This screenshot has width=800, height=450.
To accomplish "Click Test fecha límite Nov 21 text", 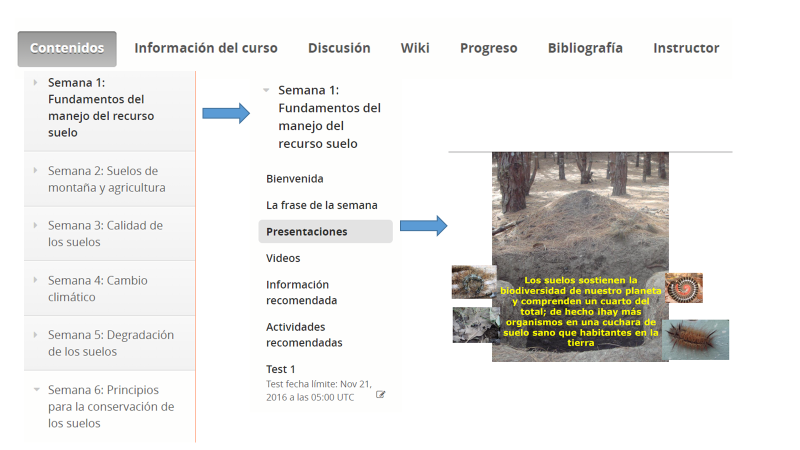I will click(x=318, y=390).
